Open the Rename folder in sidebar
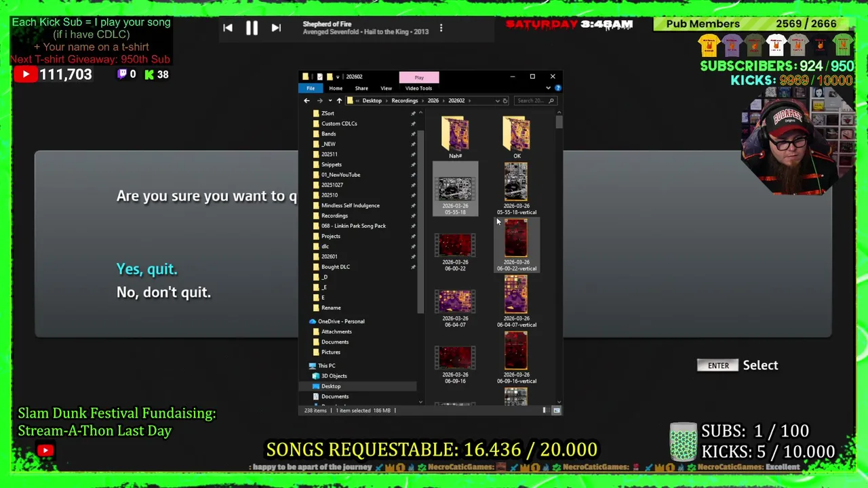Screen dimensions: 868x488 point(331,308)
